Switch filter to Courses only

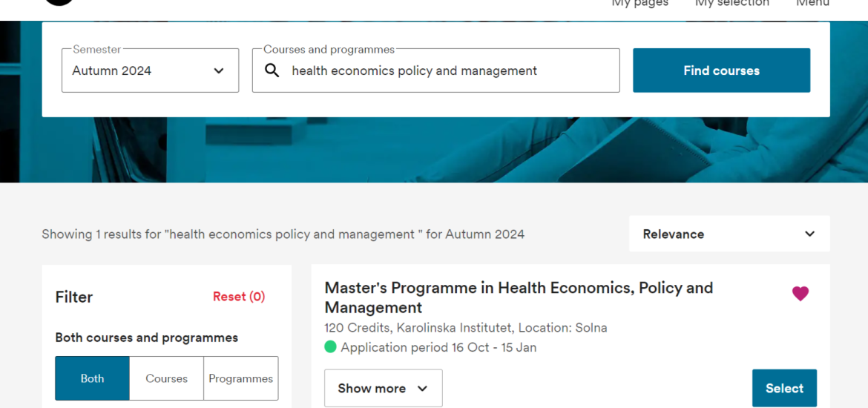[x=167, y=378]
